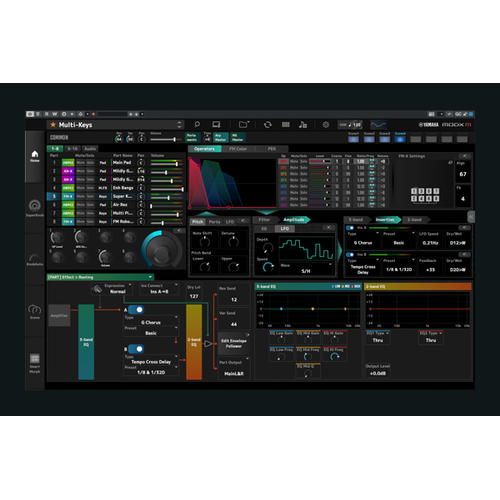Open routing Type dropdown showing Tempo Cross Delay
The height and width of the screenshot is (500, 500).
[x=151, y=360]
